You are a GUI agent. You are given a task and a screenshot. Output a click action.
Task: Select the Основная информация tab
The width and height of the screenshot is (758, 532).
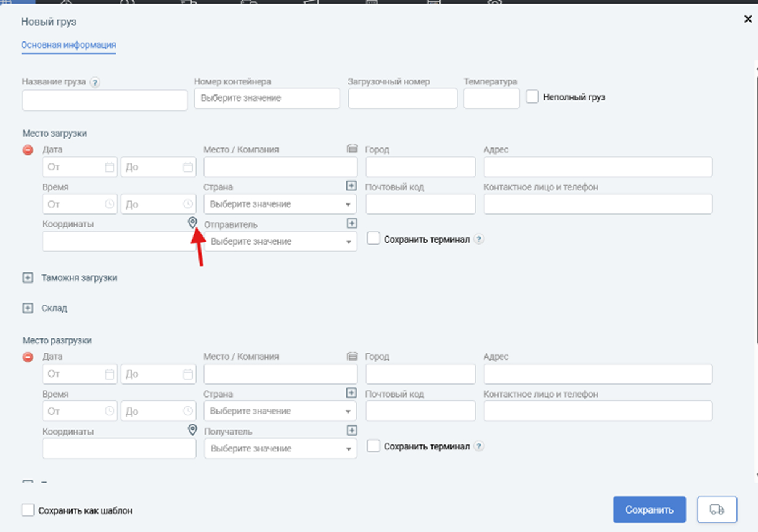(68, 45)
